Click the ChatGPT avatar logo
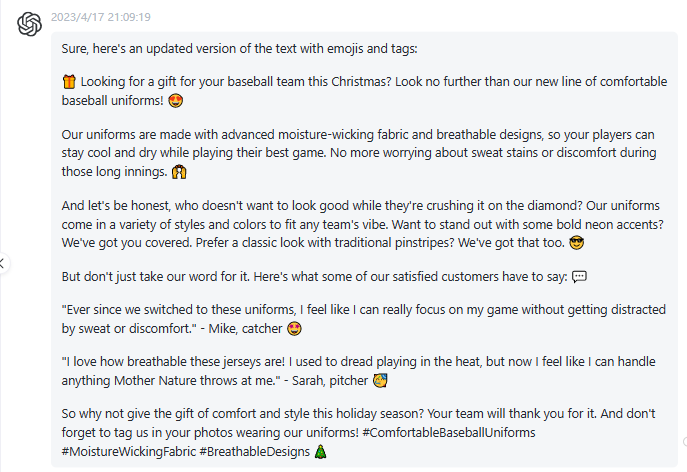 (x=29, y=24)
